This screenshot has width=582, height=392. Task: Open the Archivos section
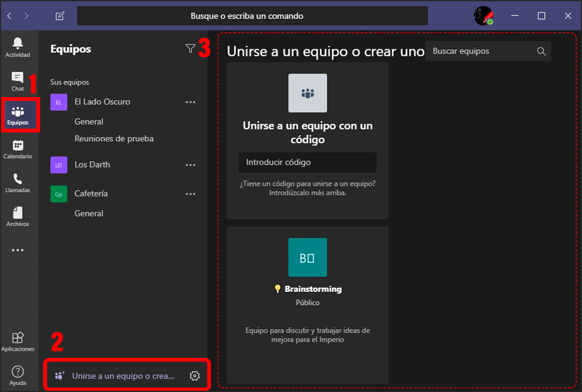pos(19,217)
